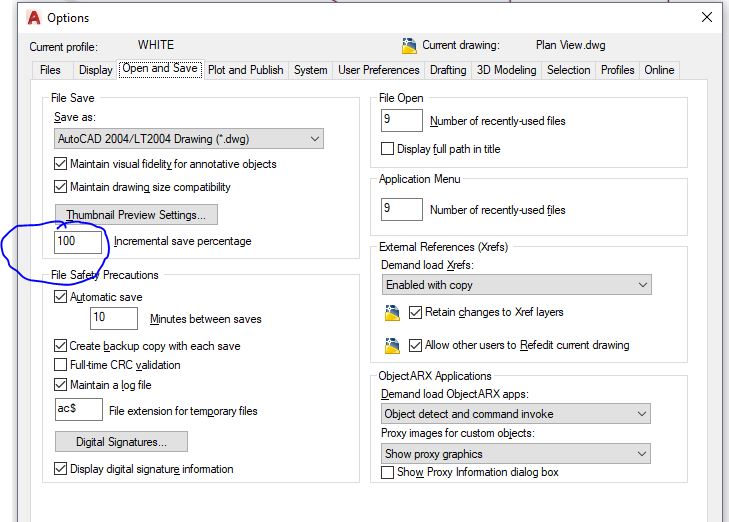Click the Thumbnail Preview Settings button
This screenshot has height=522, width=729.
[x=136, y=214]
